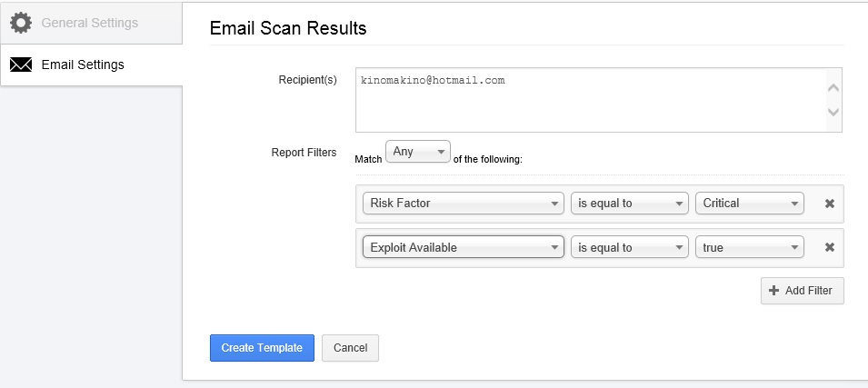Open the first 'is equal to' operator dropdown
Viewport: 868px width, 388px height.
coord(629,204)
